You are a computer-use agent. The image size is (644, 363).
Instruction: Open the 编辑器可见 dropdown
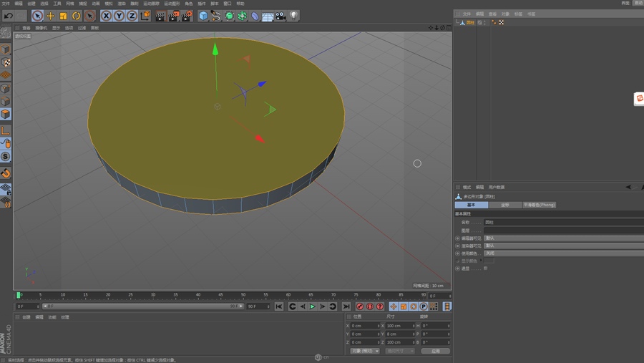564,238
